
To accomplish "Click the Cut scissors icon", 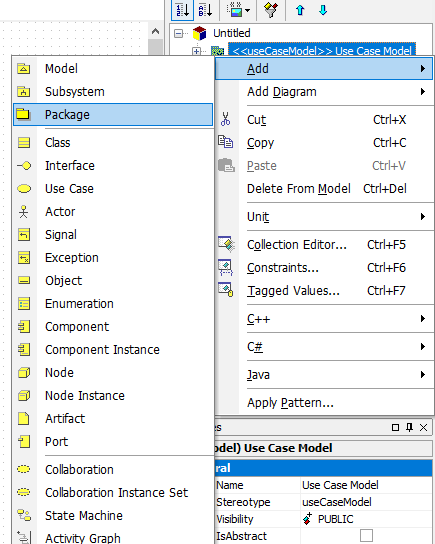I will [225, 119].
